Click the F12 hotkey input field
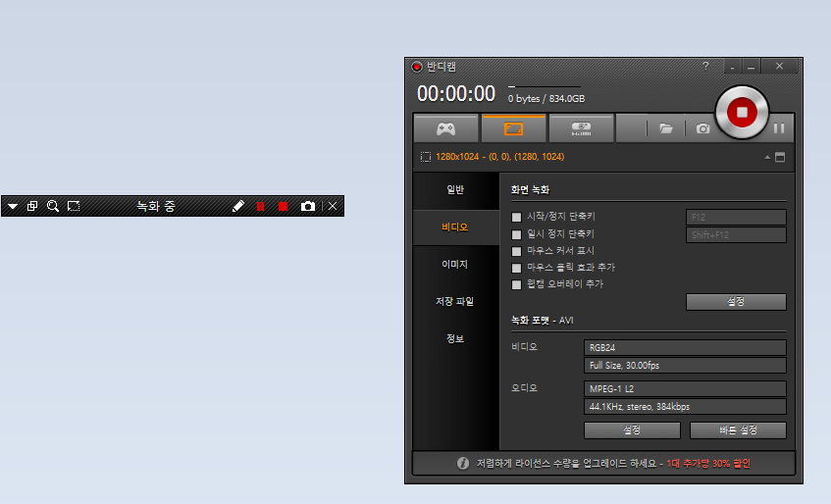Image resolution: width=831 pixels, height=504 pixels. click(x=736, y=217)
